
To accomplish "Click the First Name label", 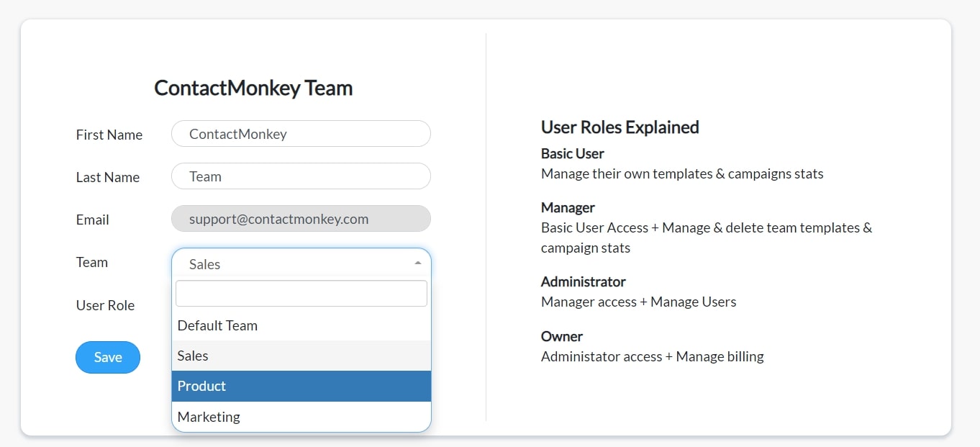I will pos(109,135).
